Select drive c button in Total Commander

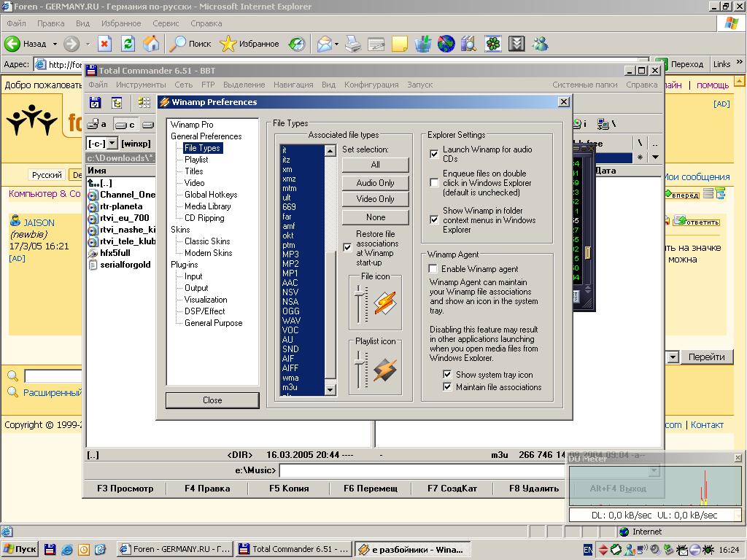tap(125, 125)
